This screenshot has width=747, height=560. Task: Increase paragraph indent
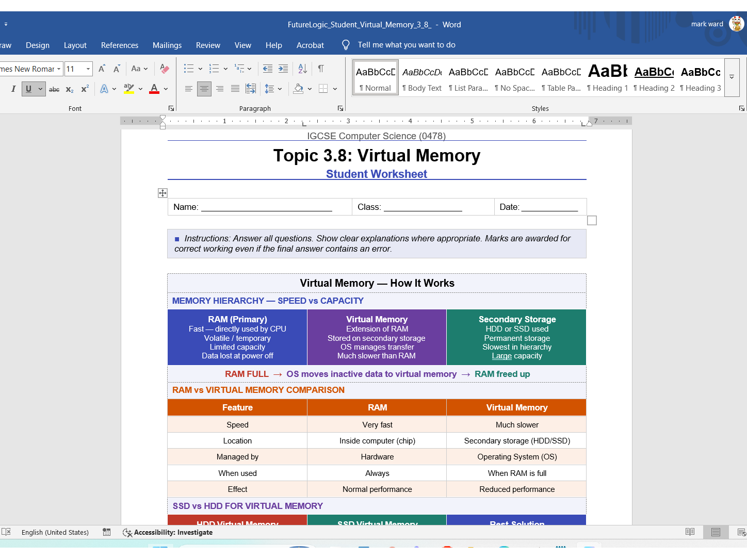tap(283, 69)
